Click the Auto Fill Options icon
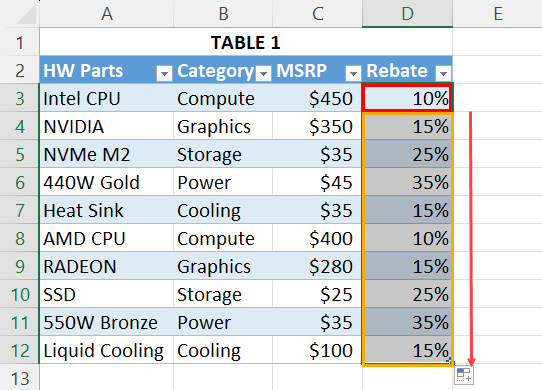The width and height of the screenshot is (542, 390). point(464,375)
